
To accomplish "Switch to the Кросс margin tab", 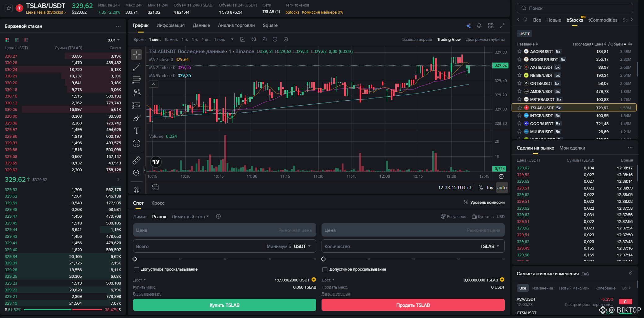I will 158,203.
